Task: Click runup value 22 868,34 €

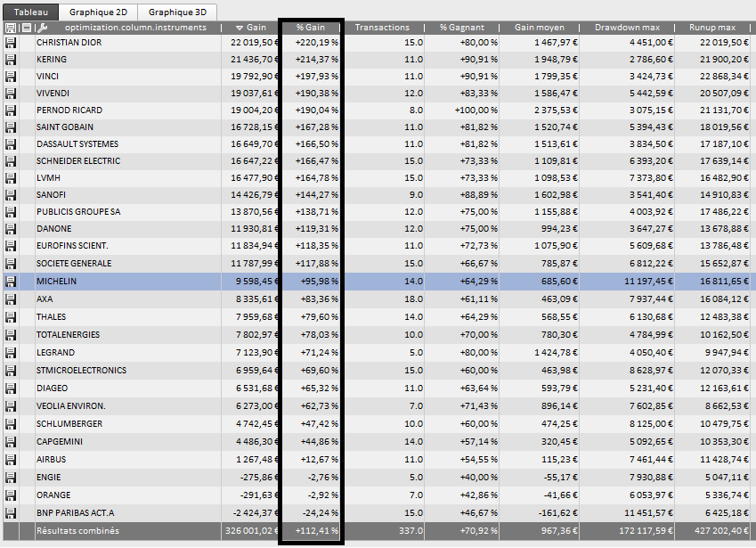Action: coord(724,77)
